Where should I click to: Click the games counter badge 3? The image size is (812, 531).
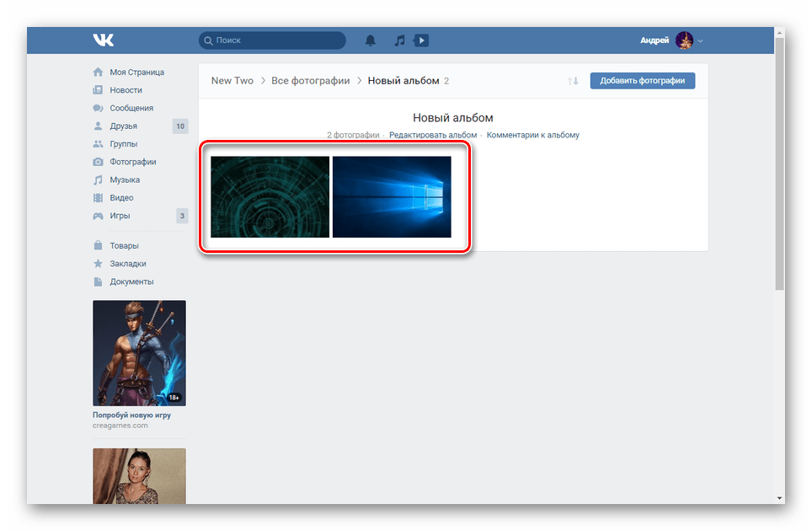182,216
